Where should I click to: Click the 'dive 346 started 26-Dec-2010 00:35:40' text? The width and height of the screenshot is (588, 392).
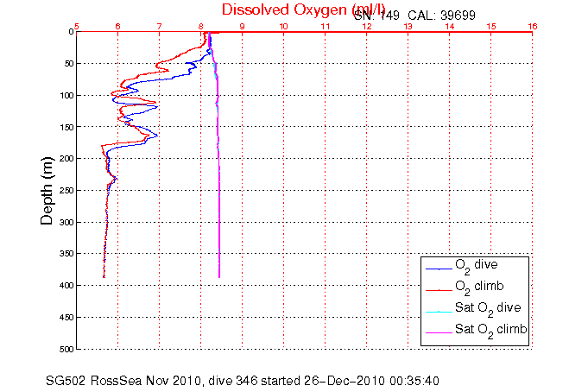click(324, 381)
